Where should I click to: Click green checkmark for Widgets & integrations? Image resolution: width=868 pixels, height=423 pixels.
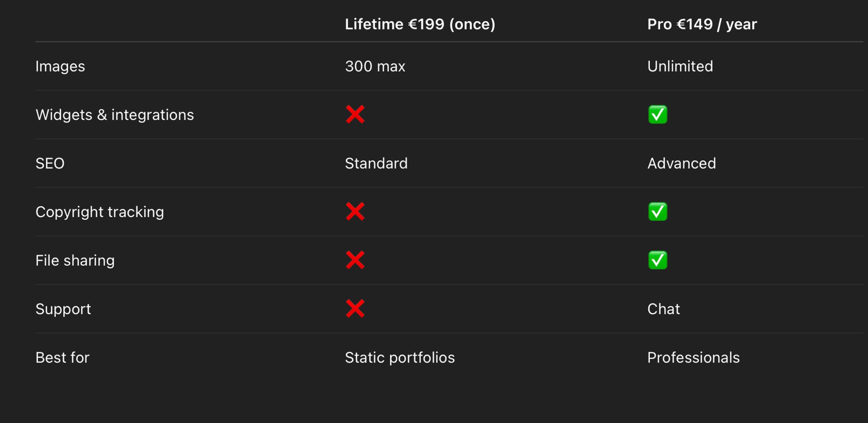coord(658,114)
